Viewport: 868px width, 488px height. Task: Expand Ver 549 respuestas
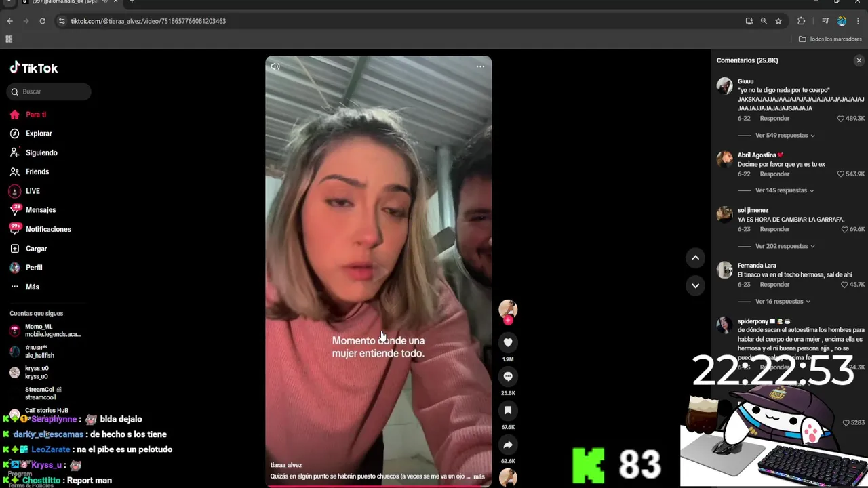tap(785, 135)
